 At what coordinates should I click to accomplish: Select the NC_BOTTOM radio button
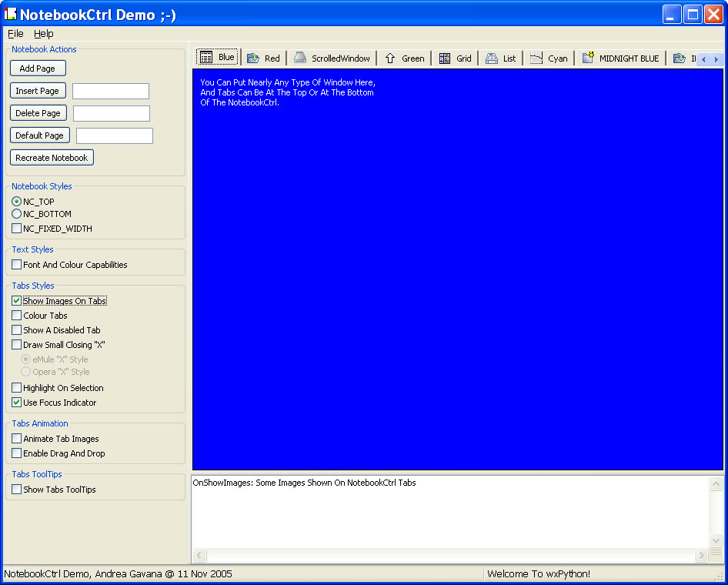[x=17, y=214]
